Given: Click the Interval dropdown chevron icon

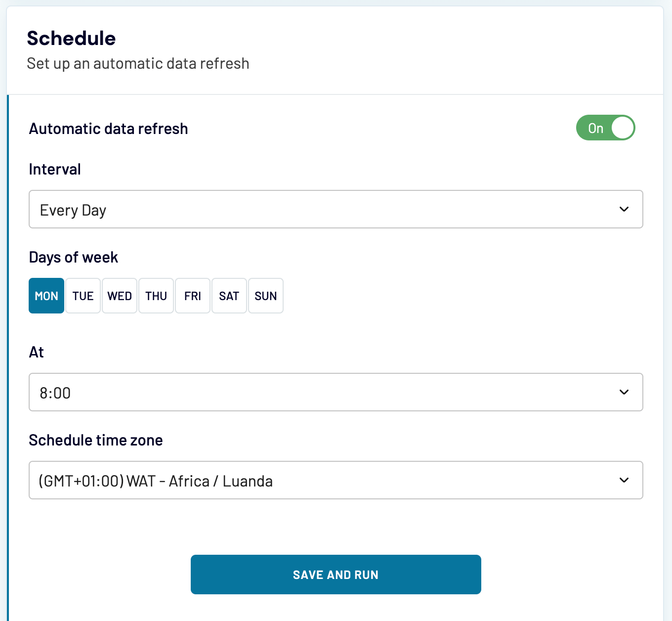Looking at the screenshot, I should click(624, 209).
